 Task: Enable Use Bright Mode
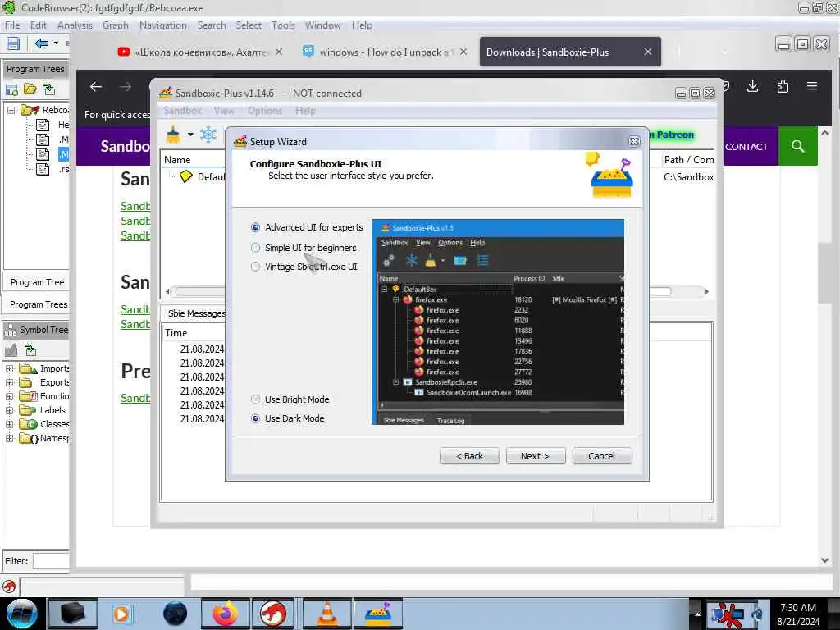290,399
